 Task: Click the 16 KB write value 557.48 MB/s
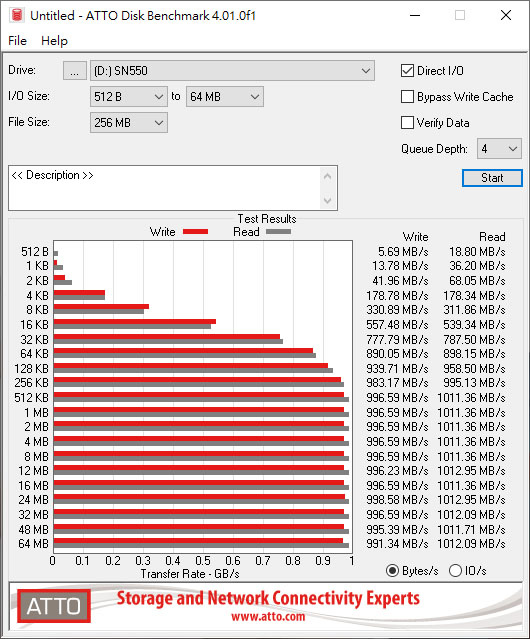pos(397,325)
